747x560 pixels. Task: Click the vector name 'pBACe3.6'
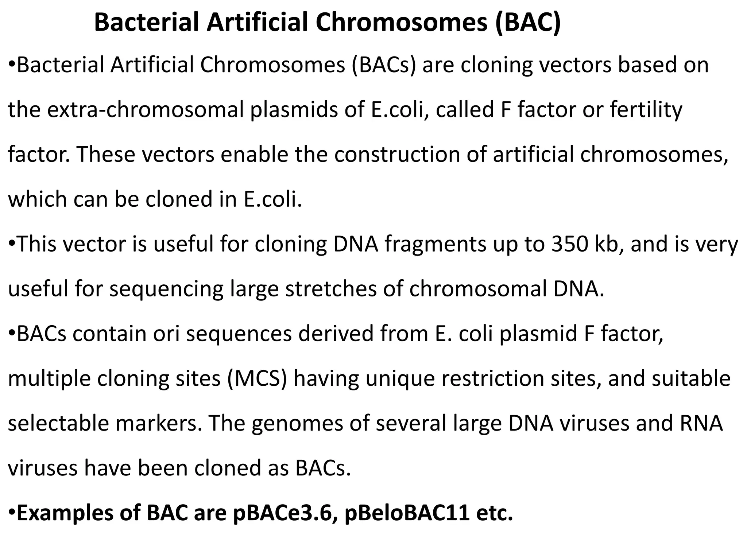point(284,513)
